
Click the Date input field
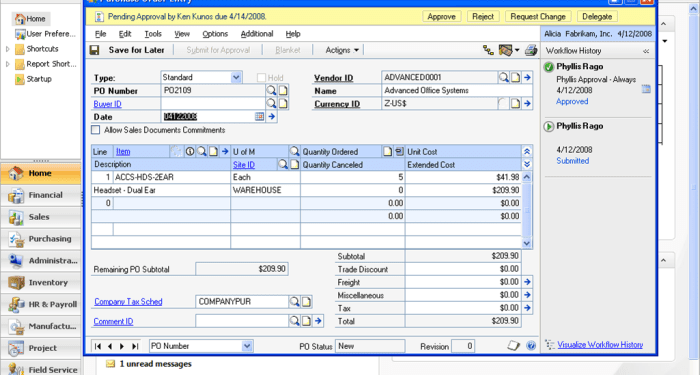point(207,117)
